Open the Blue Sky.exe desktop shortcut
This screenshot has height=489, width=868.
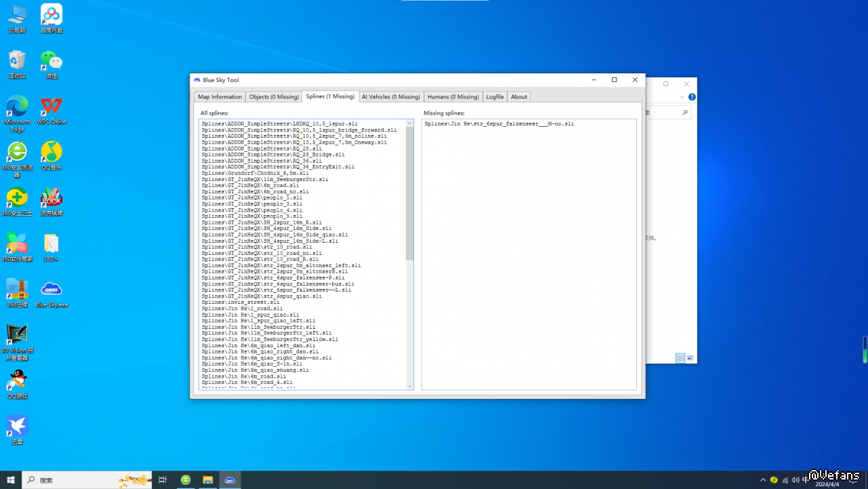(x=51, y=290)
